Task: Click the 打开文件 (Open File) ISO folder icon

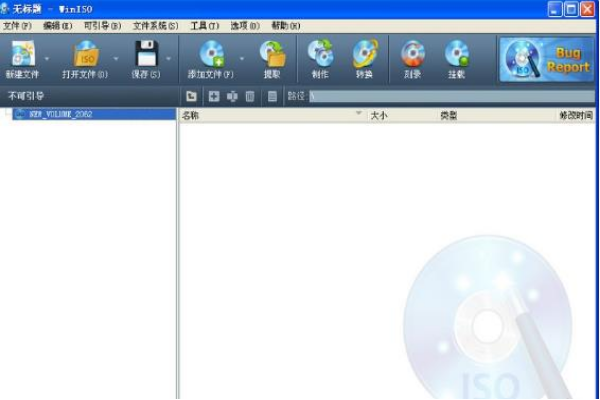Action: [x=85, y=54]
